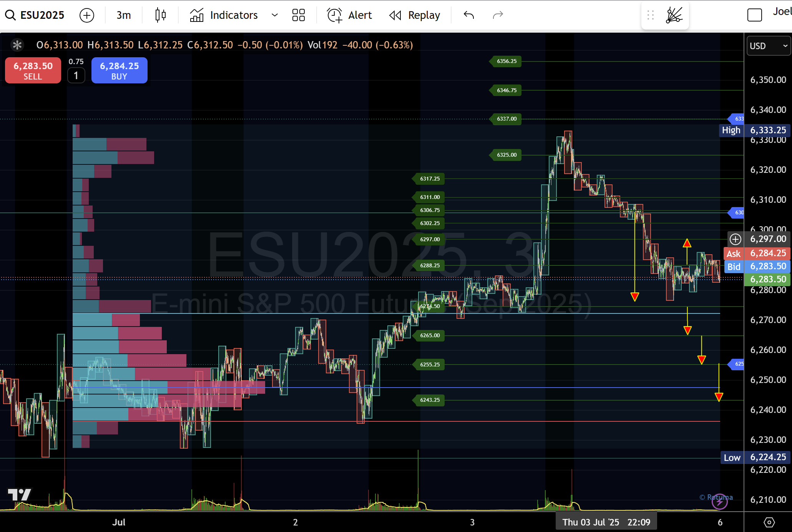Click the undo arrow
The height and width of the screenshot is (532, 792).
(469, 15)
